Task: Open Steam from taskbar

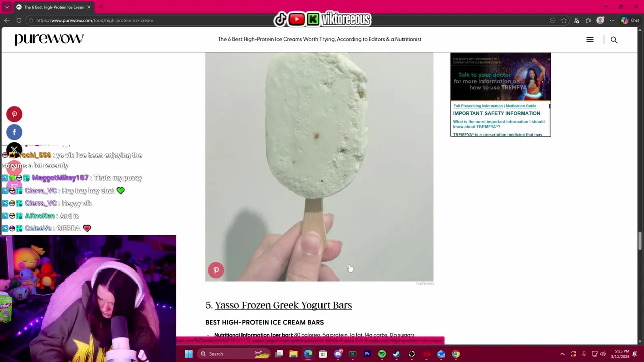Action: click(396, 354)
